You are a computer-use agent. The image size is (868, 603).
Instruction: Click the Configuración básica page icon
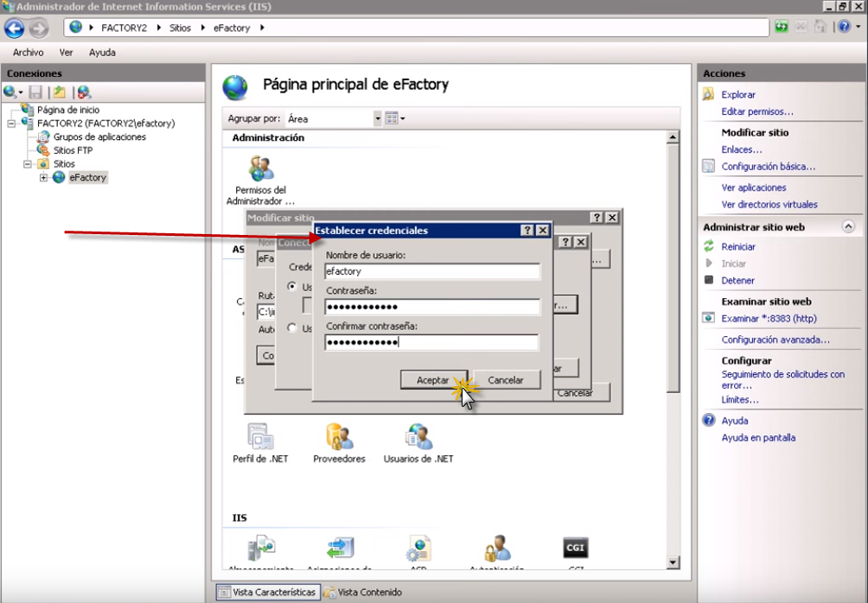[709, 166]
